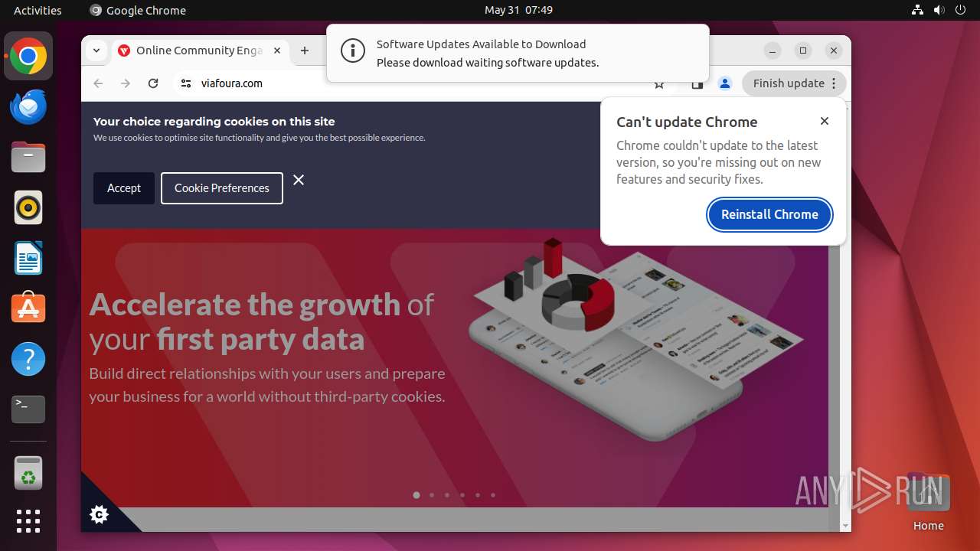Open volume icon in system tray

(x=939, y=10)
